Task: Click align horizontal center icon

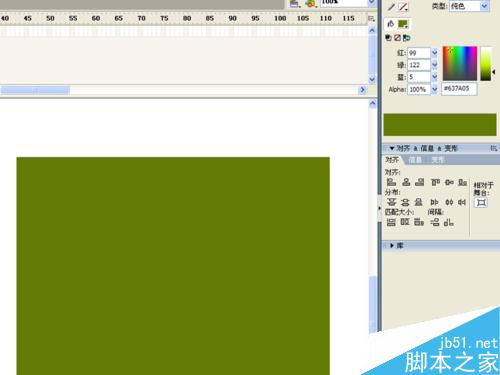Action: 406,182
